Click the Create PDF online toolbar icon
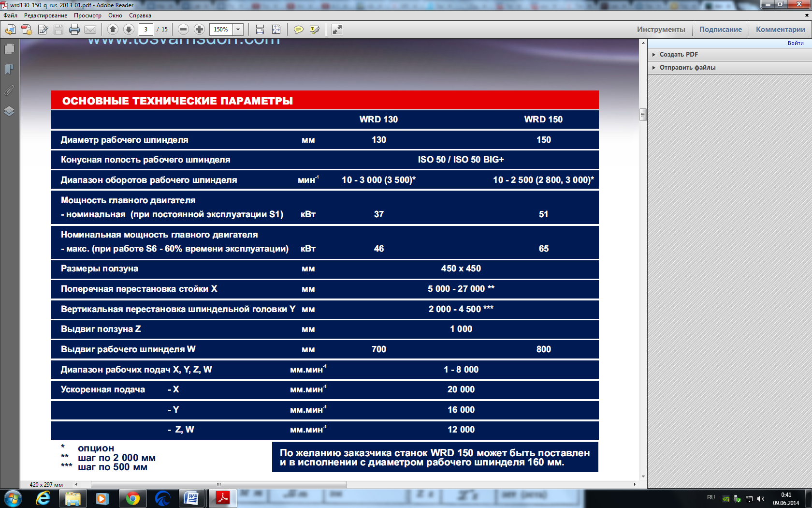 (10, 30)
